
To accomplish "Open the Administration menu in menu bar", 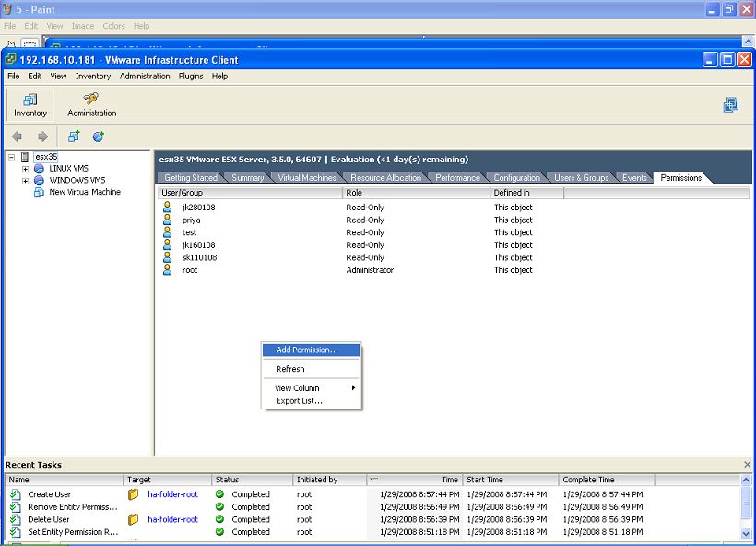I will [x=145, y=77].
